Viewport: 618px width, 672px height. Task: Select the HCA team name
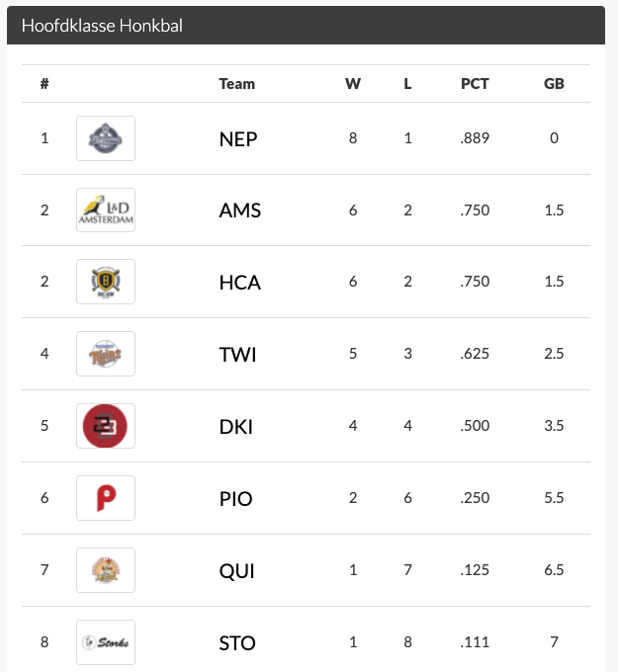tap(240, 283)
